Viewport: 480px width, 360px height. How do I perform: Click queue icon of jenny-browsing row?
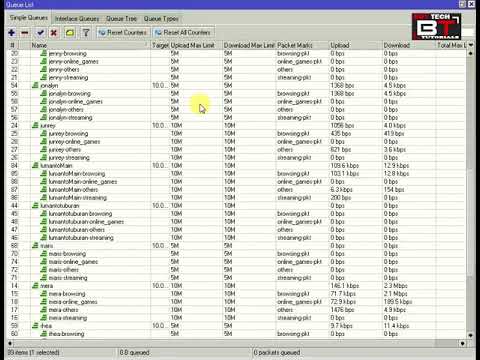(44, 53)
